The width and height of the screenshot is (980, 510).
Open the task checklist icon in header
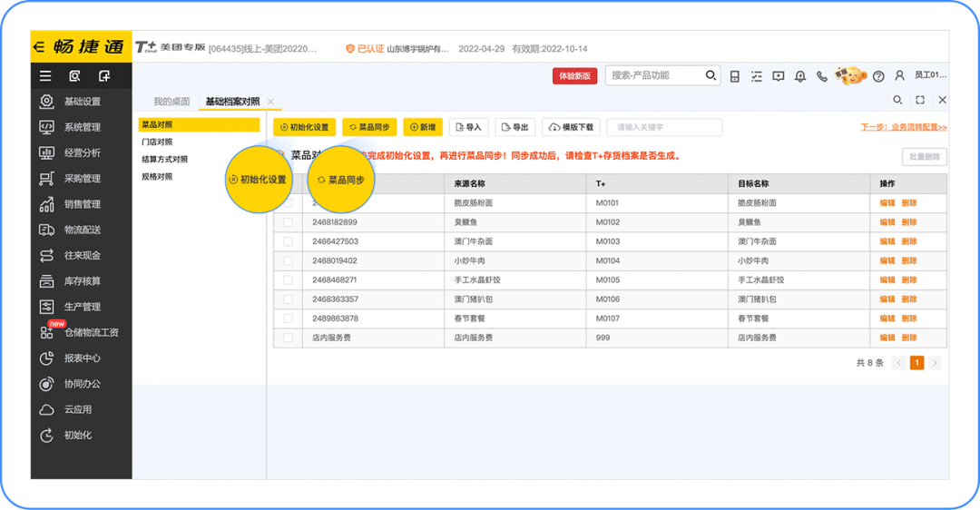tap(756, 76)
